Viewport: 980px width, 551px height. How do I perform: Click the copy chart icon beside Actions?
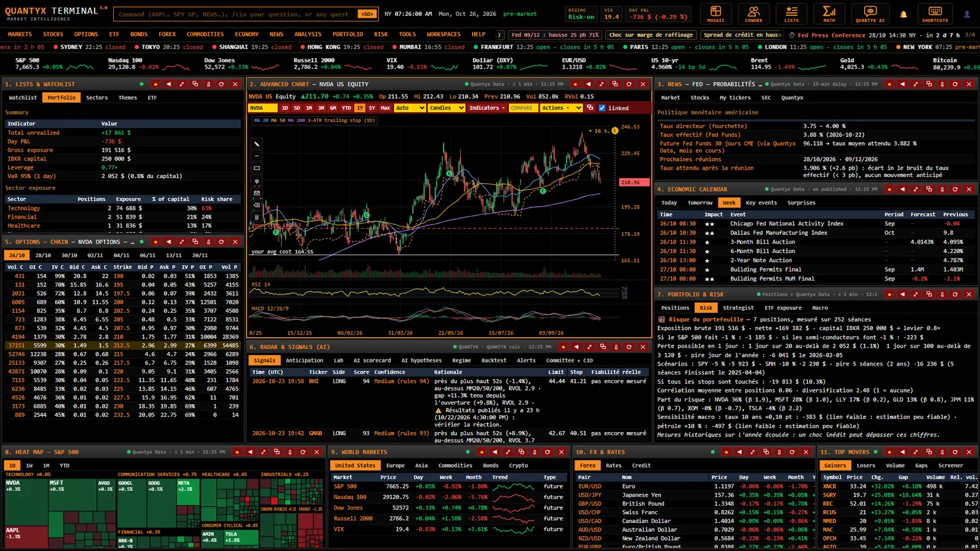coord(590,108)
